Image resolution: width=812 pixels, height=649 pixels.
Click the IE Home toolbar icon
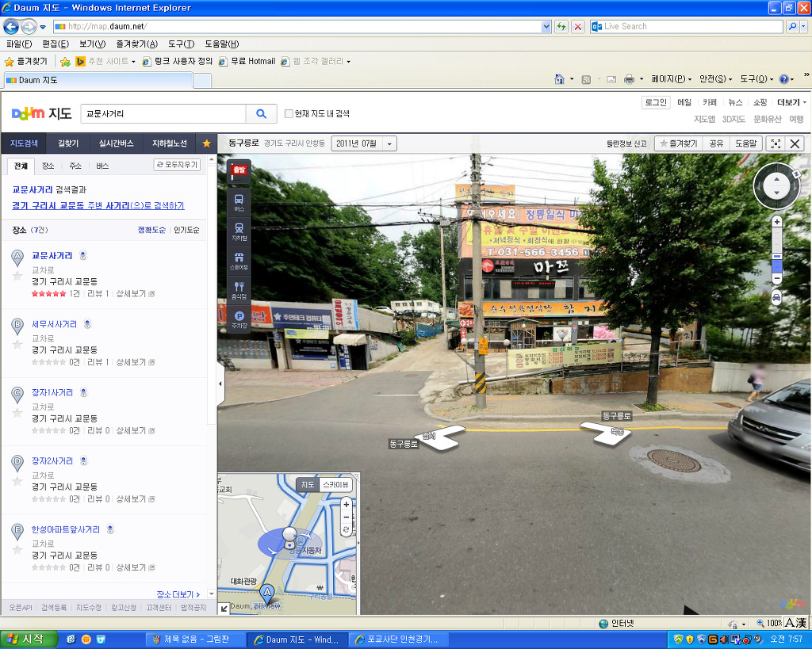click(x=559, y=79)
